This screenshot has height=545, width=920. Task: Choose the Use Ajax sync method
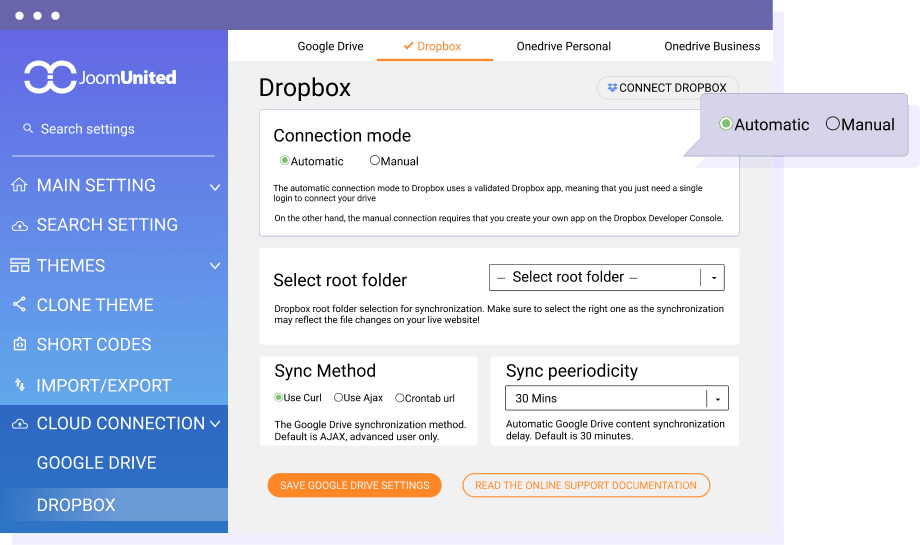pyautogui.click(x=339, y=397)
